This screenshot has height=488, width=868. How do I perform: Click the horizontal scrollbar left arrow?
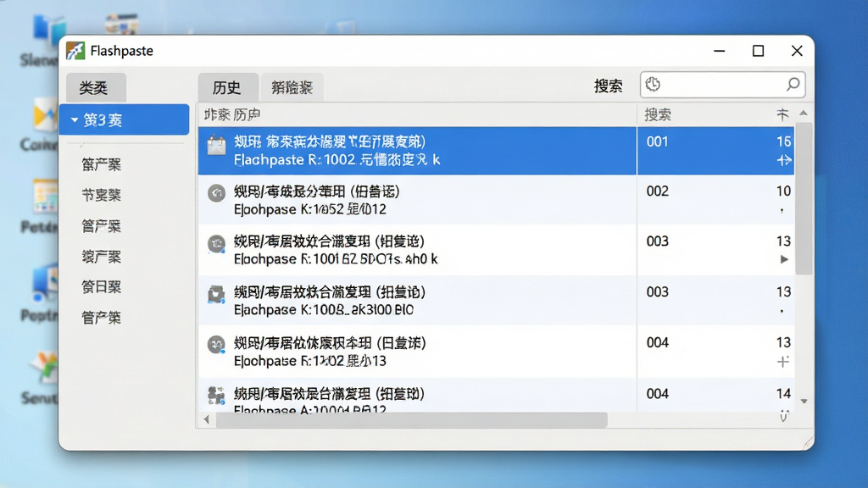tap(207, 420)
